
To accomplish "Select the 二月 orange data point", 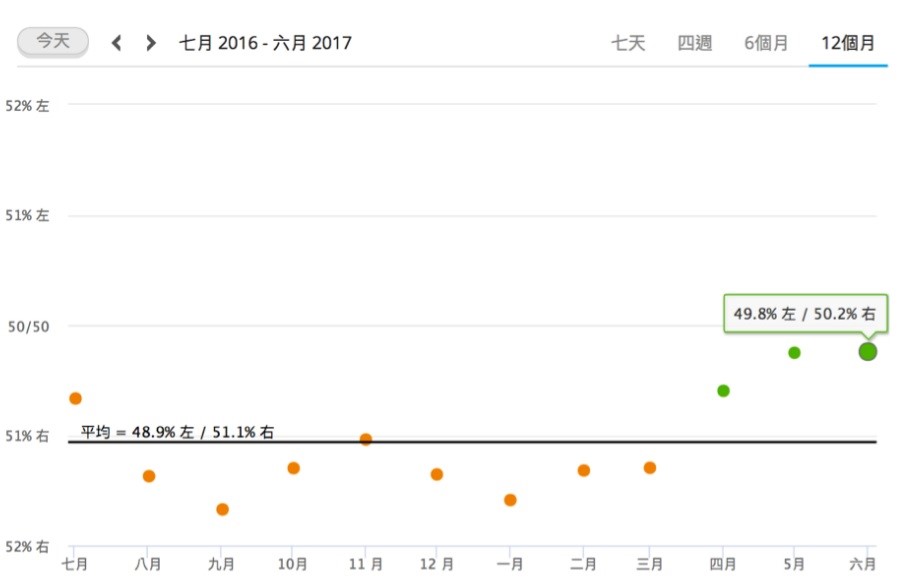I will pos(584,471).
